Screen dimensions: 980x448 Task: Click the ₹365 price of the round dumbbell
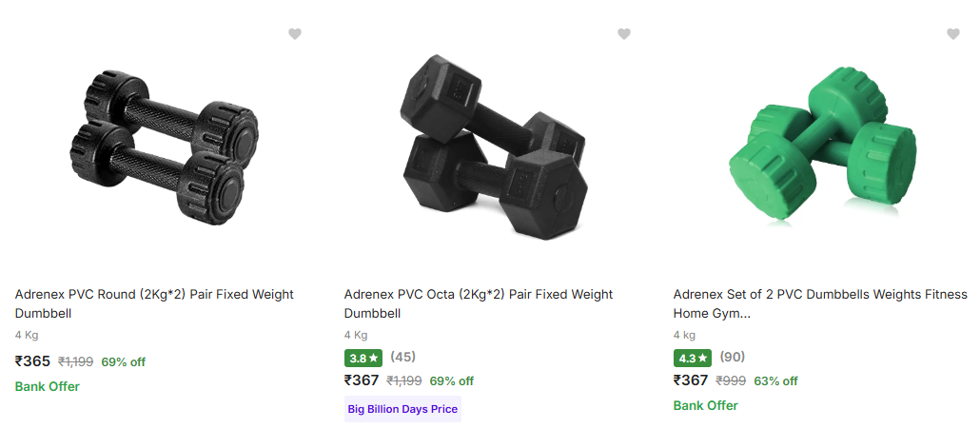tap(33, 361)
